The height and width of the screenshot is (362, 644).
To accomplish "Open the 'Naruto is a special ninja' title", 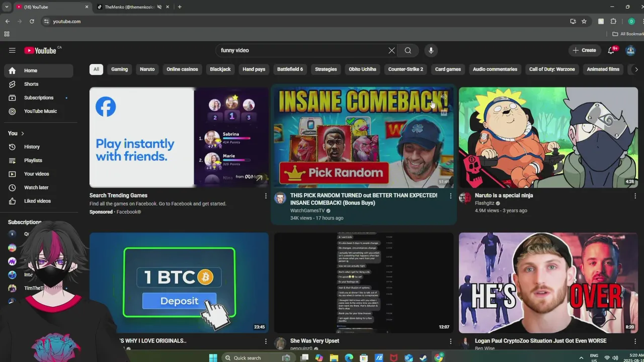I will (504, 196).
